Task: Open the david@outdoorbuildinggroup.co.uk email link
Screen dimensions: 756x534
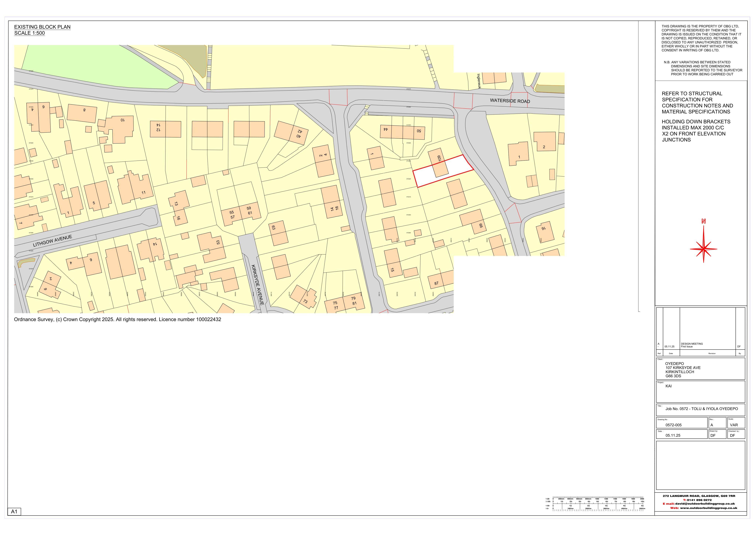Action: pyautogui.click(x=705, y=504)
